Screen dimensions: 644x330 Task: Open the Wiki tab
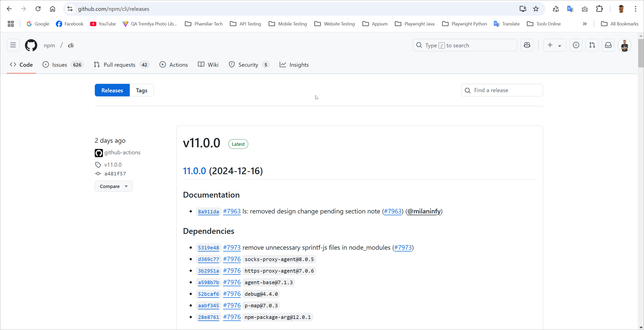208,65
